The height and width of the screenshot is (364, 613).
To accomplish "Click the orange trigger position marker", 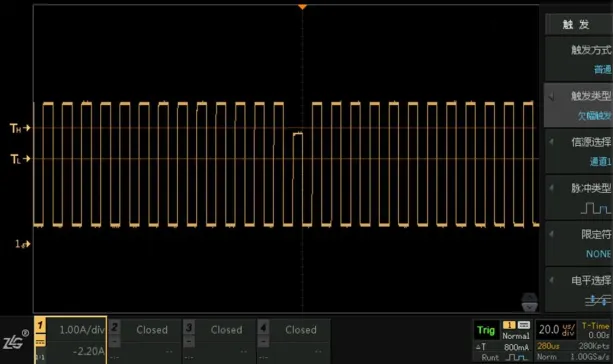I will click(302, 7).
